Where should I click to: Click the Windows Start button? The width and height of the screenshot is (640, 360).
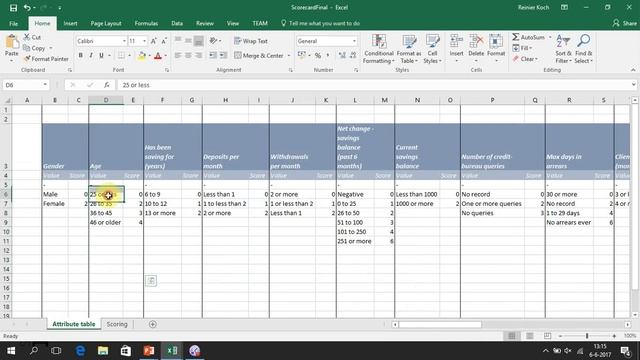coord(11,351)
